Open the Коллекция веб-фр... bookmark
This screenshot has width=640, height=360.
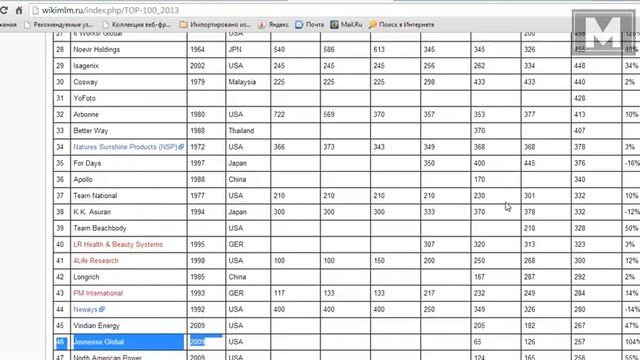click(x=137, y=25)
